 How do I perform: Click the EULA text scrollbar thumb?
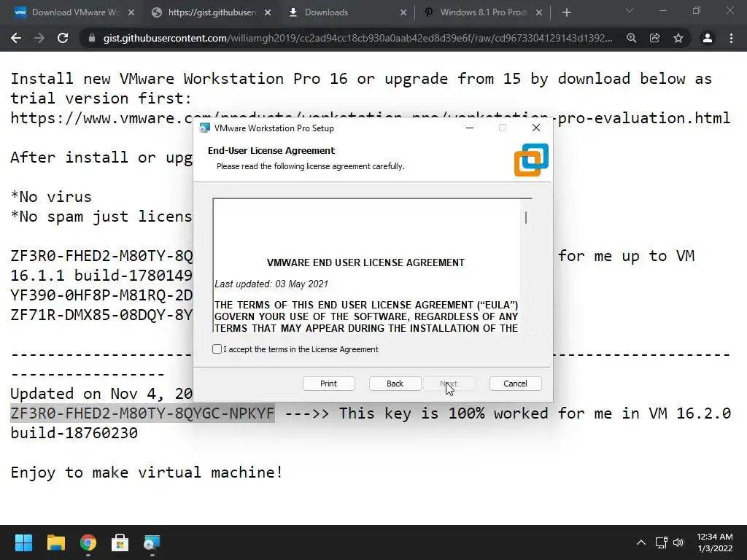tap(526, 217)
